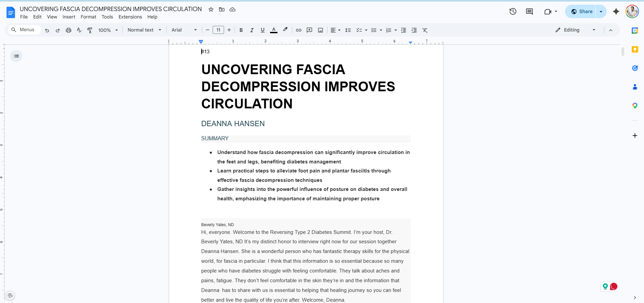The image size is (644, 303).
Task: Open version history clock icon
Action: [513, 11]
